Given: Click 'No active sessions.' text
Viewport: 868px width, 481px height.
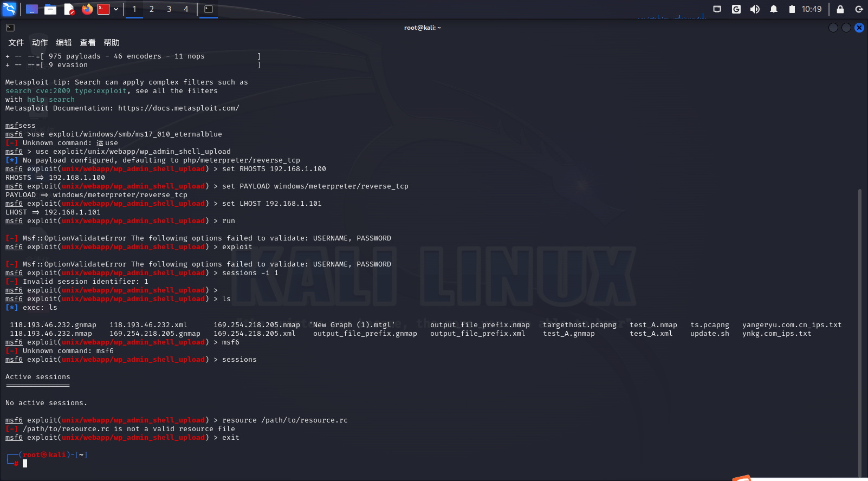Looking at the screenshot, I should (47, 403).
